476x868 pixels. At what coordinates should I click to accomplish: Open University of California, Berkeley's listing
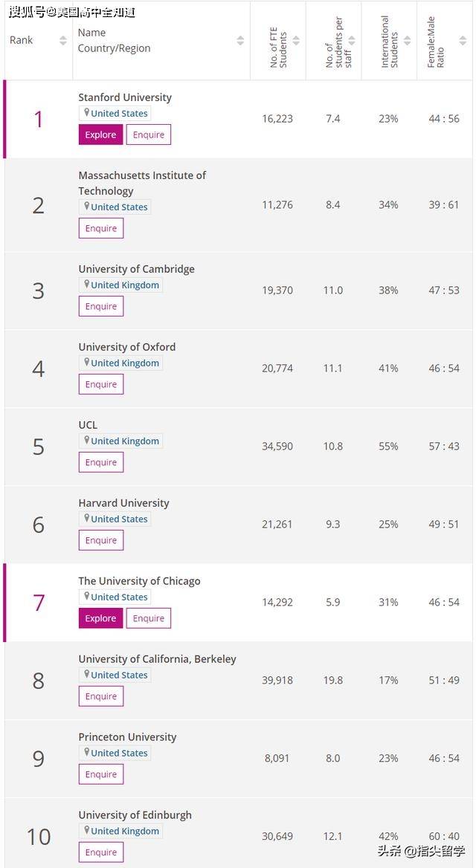[158, 658]
